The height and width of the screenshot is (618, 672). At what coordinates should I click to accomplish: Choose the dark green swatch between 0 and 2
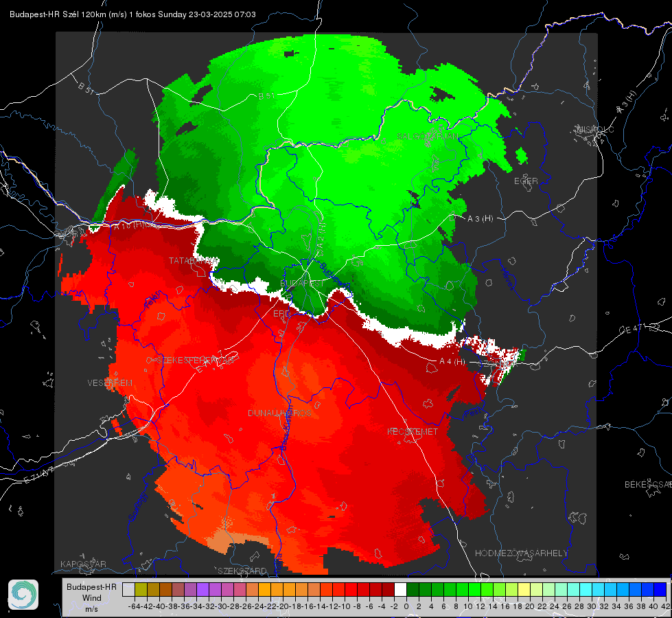click(413, 590)
